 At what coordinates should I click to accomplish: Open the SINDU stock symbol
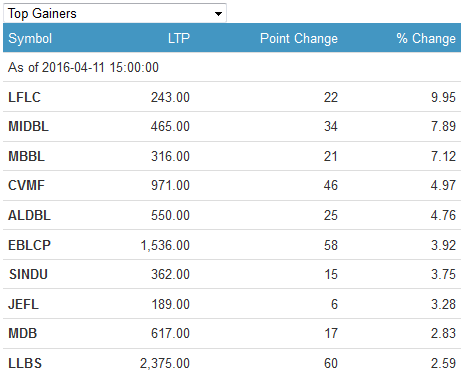(28, 274)
